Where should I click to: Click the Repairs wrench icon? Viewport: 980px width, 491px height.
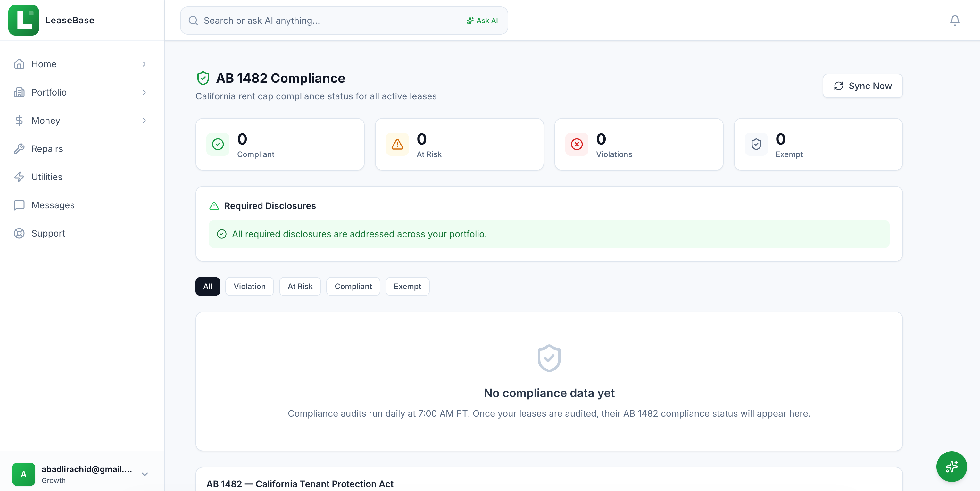(19, 148)
